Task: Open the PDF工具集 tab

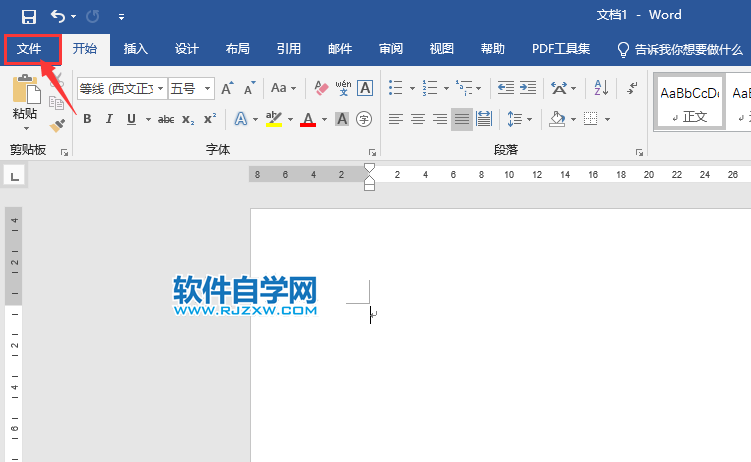Action: pyautogui.click(x=561, y=49)
